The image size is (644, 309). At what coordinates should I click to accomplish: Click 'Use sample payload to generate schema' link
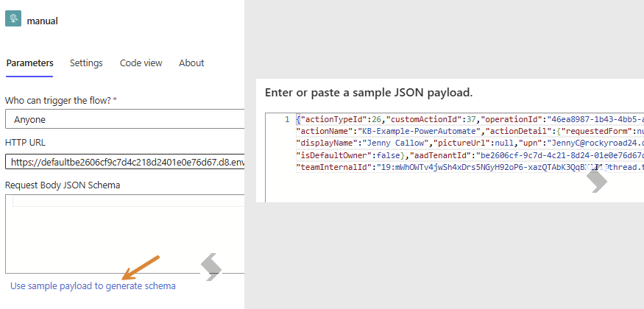click(93, 286)
